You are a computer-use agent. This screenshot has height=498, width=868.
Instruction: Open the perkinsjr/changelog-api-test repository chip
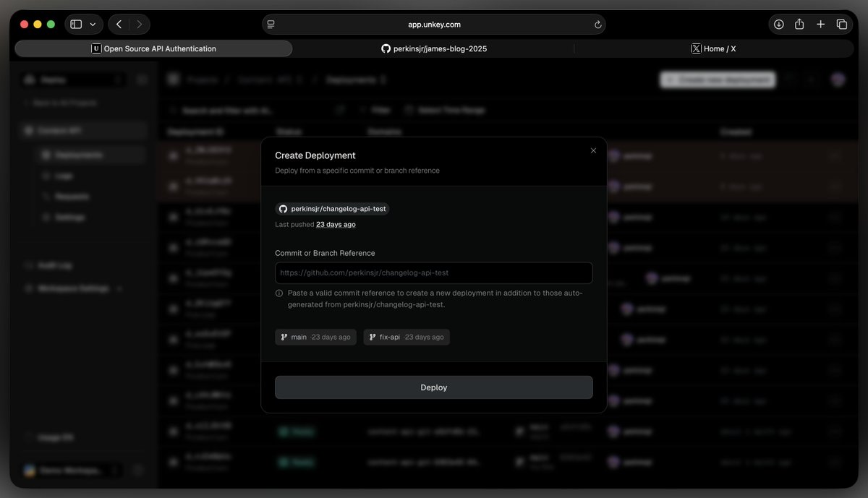pyautogui.click(x=332, y=209)
